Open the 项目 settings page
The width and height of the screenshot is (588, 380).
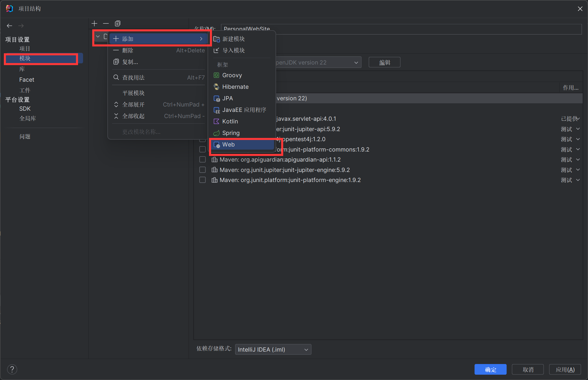pyautogui.click(x=25, y=49)
